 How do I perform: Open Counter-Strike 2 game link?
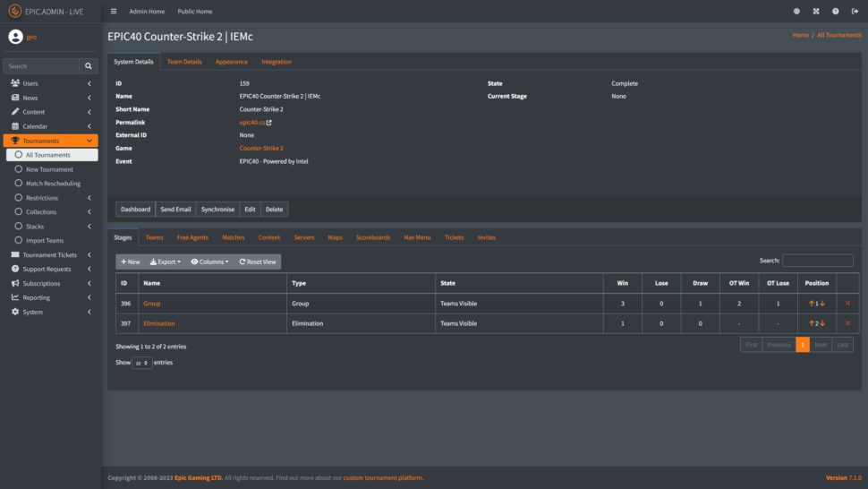261,148
